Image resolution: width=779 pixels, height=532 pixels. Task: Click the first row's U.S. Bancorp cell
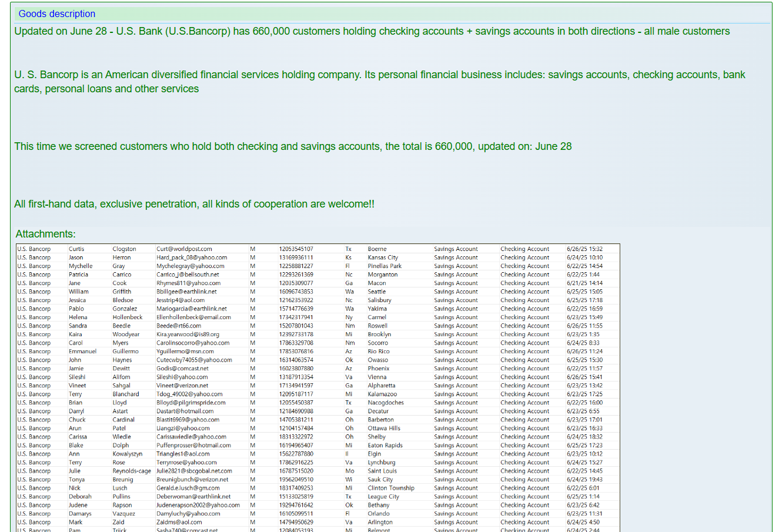pyautogui.click(x=34, y=249)
